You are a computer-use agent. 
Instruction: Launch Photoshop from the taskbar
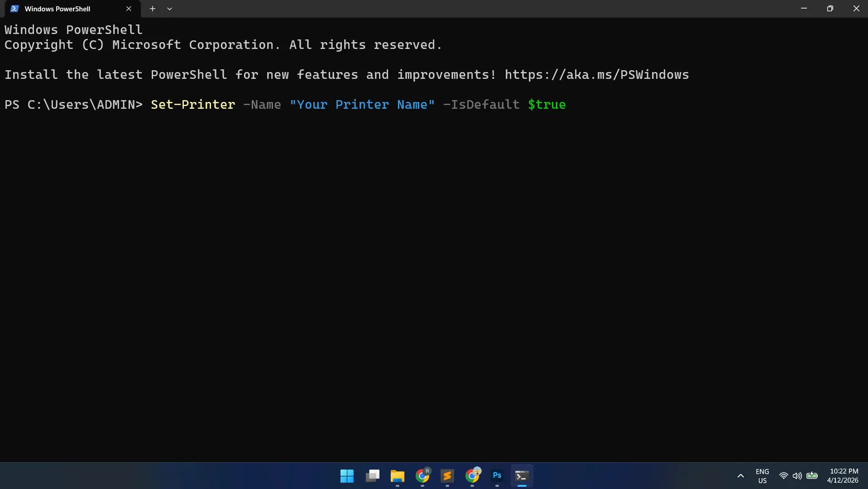(497, 476)
